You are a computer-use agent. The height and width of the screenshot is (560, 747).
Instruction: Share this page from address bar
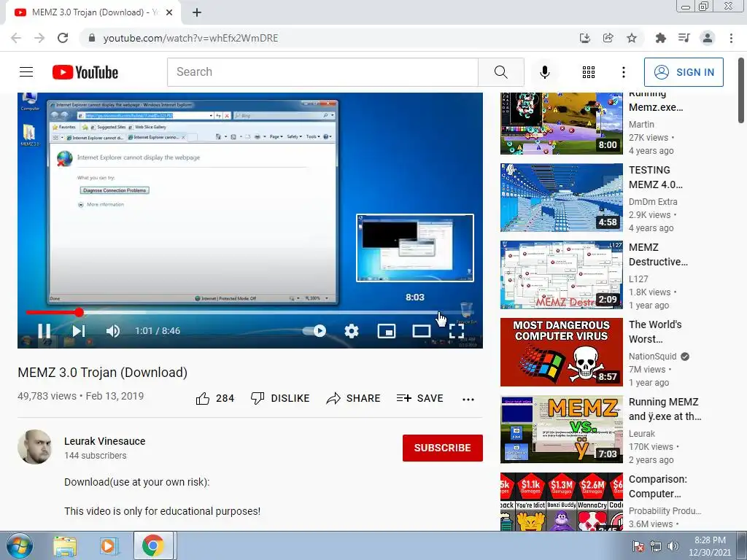pyautogui.click(x=608, y=38)
